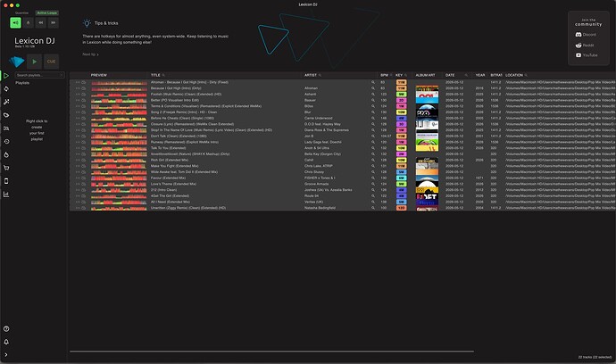This screenshot has height=364, width=616.
Task: Click the Tips & tricks lightbulb icon
Action: [x=87, y=23]
